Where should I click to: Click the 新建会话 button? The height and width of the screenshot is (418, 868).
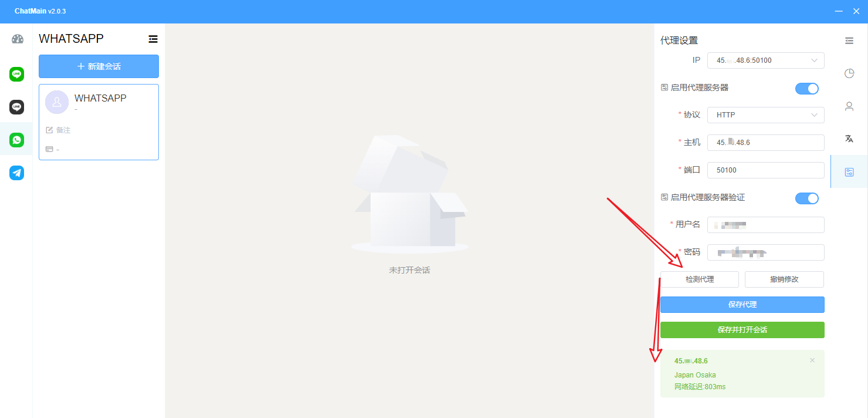tap(99, 66)
